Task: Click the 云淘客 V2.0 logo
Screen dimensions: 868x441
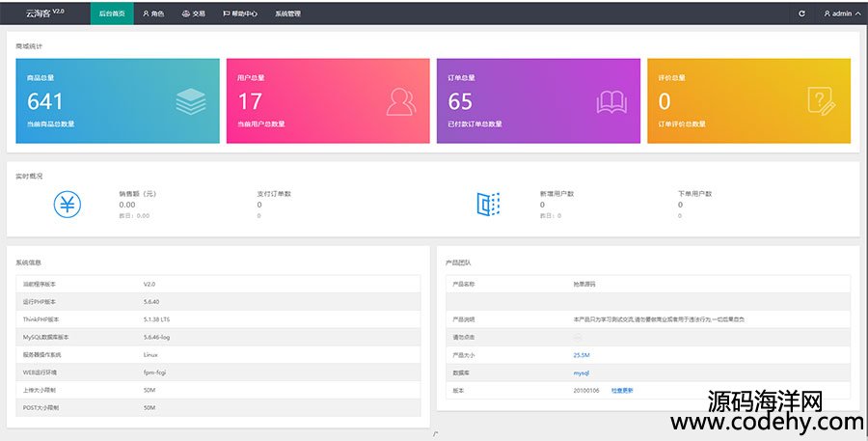Action: tap(44, 14)
